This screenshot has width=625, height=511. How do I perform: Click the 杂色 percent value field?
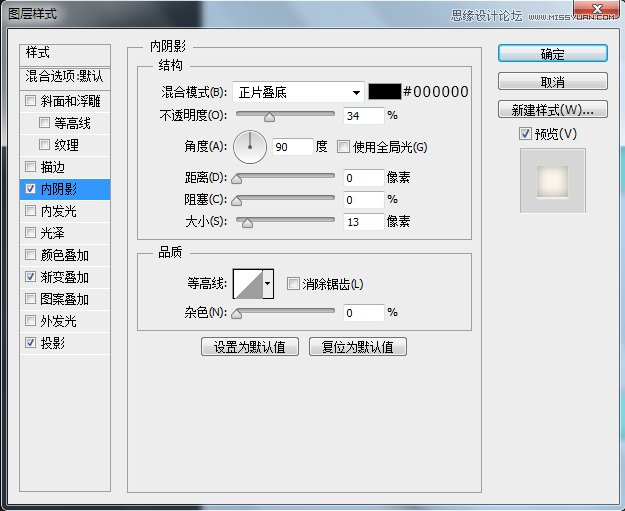[x=364, y=313]
